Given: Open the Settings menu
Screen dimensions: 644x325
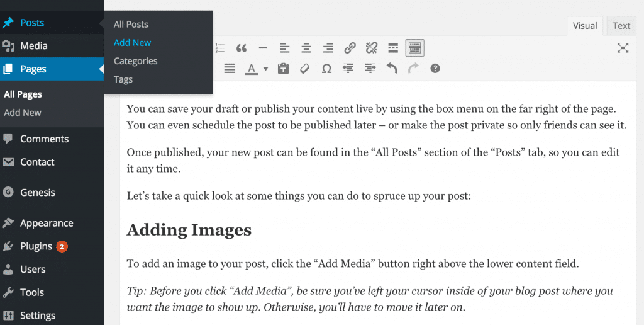Looking at the screenshot, I should coord(52,315).
